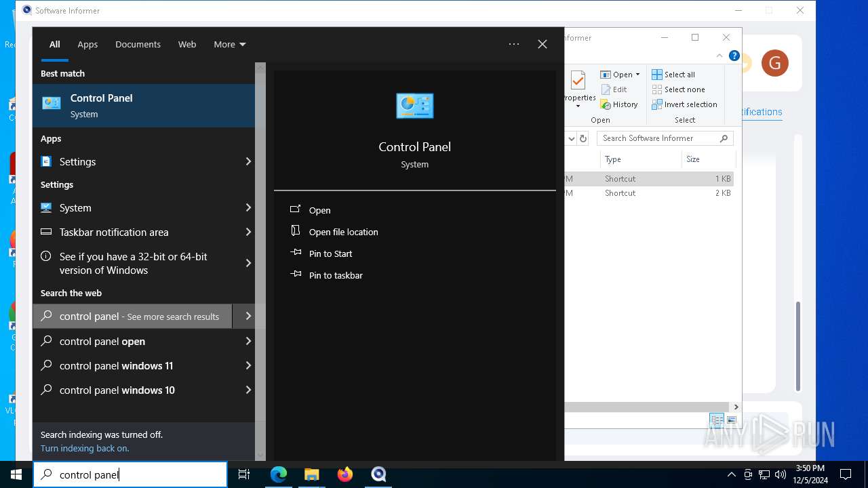Open the notification center icon
Screen dimensions: 868x488
pos(846,474)
